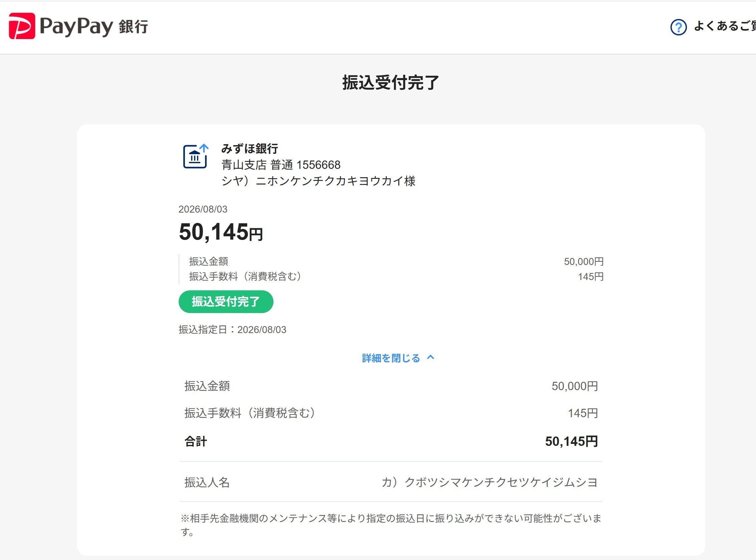Screen dimensions: 756x560
Task: Click the 振込人名 label
Action: pyautogui.click(x=207, y=482)
